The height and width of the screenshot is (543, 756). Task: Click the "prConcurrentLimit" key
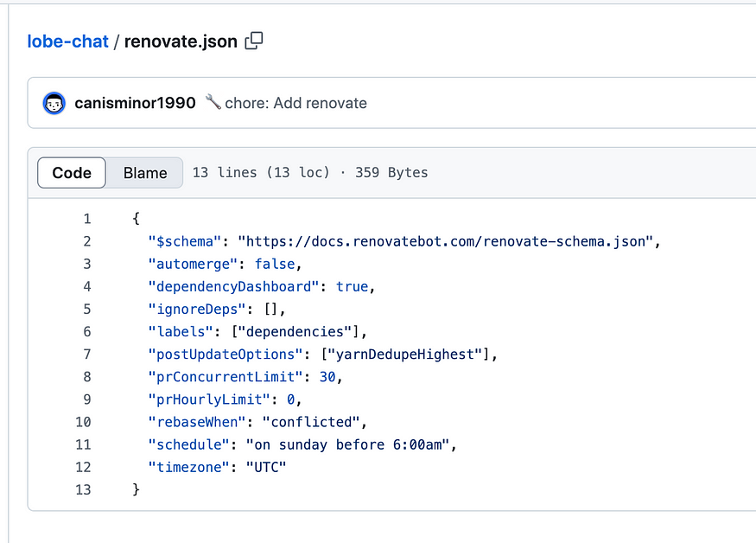click(x=226, y=377)
